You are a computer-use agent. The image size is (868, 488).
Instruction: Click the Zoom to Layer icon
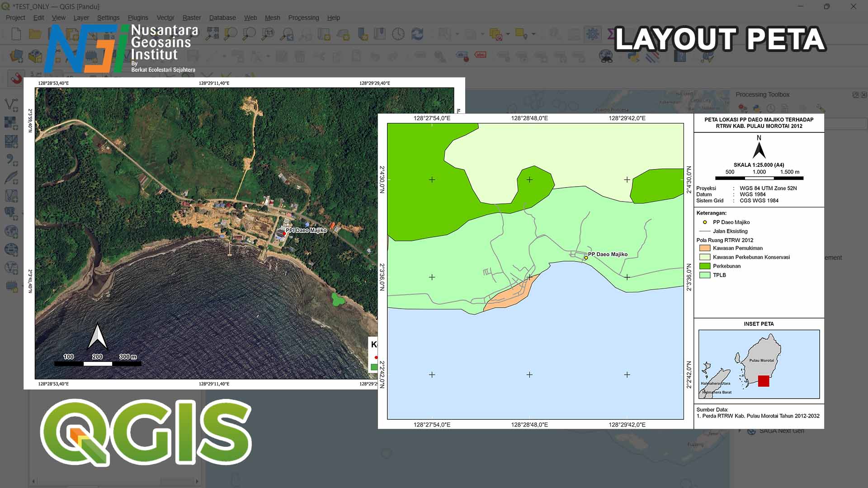[x=249, y=34]
